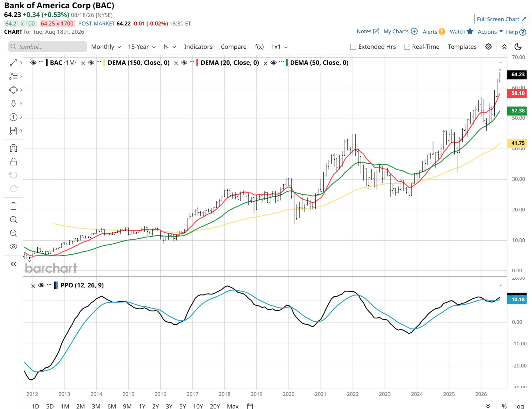The height and width of the screenshot is (409, 532).
Task: Open the Actions dropdown menu
Action: pos(490,32)
